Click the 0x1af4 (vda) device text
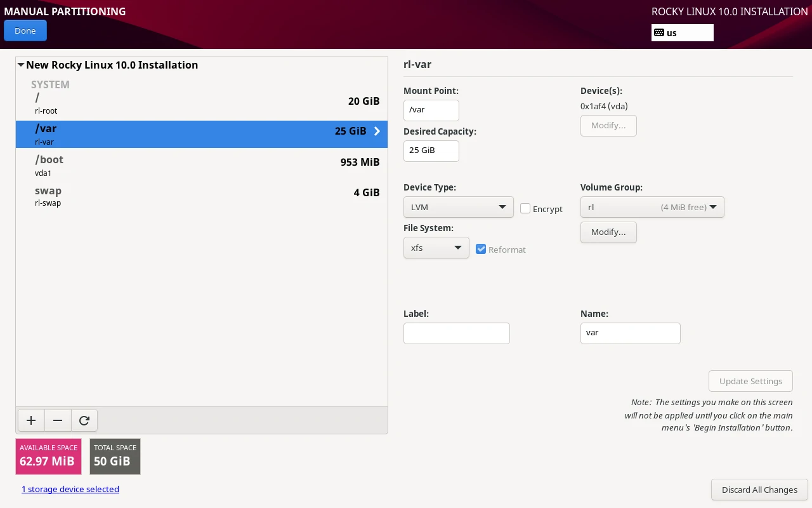Screen dimensions: 812x508 604,106
